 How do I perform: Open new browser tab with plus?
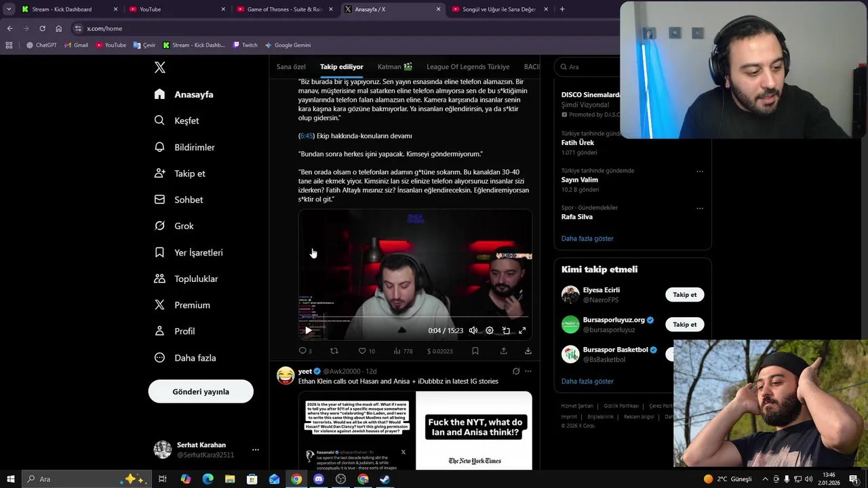pyautogui.click(x=562, y=9)
